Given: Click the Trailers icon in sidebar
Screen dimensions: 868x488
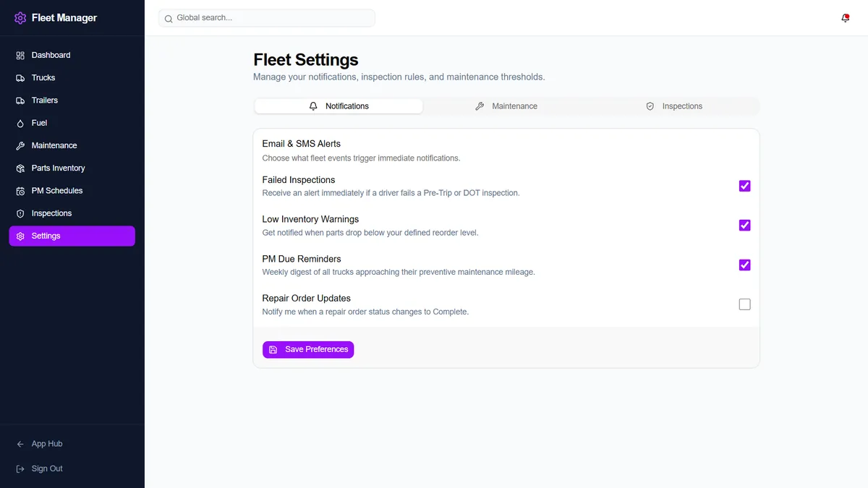Looking at the screenshot, I should (20, 100).
